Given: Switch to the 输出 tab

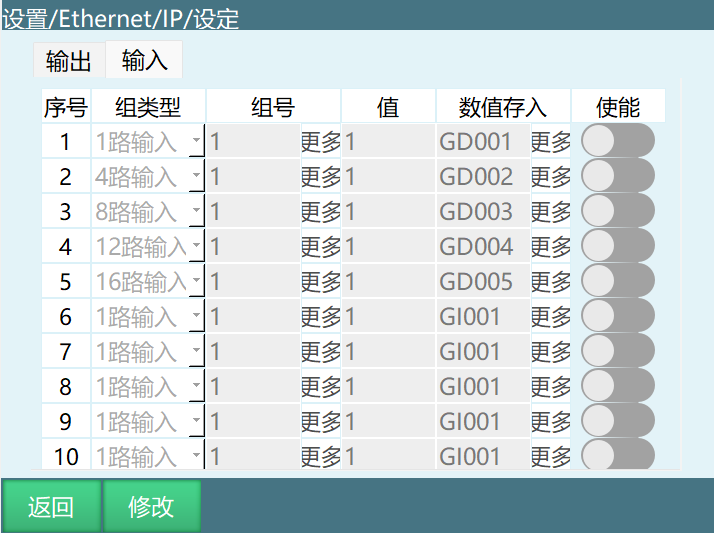Looking at the screenshot, I should coord(69,62).
